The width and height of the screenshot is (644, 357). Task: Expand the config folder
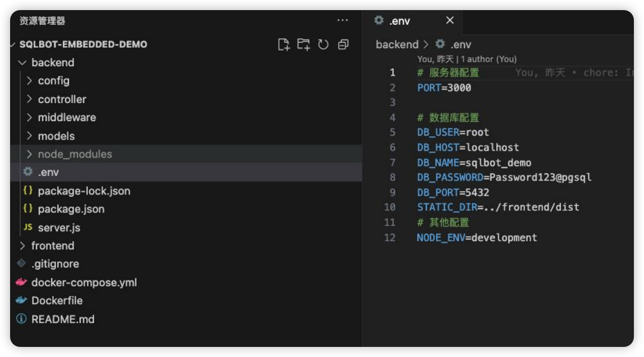pos(53,81)
